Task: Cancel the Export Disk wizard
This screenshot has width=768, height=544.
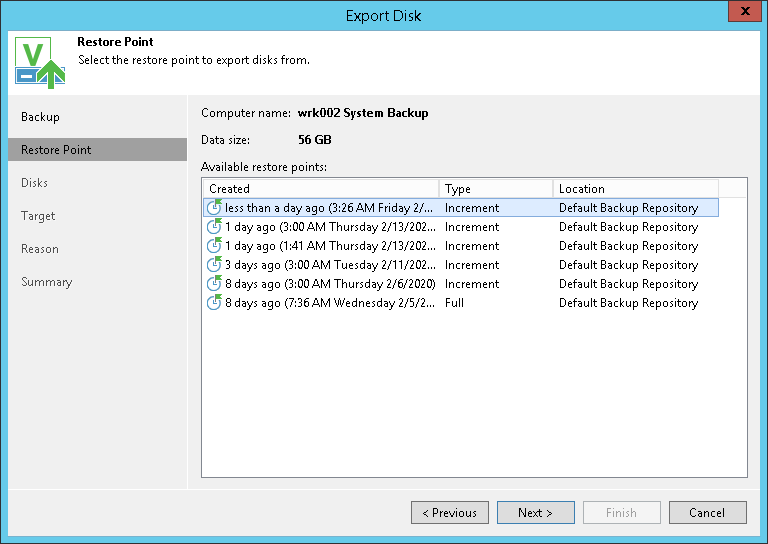Action: [708, 512]
